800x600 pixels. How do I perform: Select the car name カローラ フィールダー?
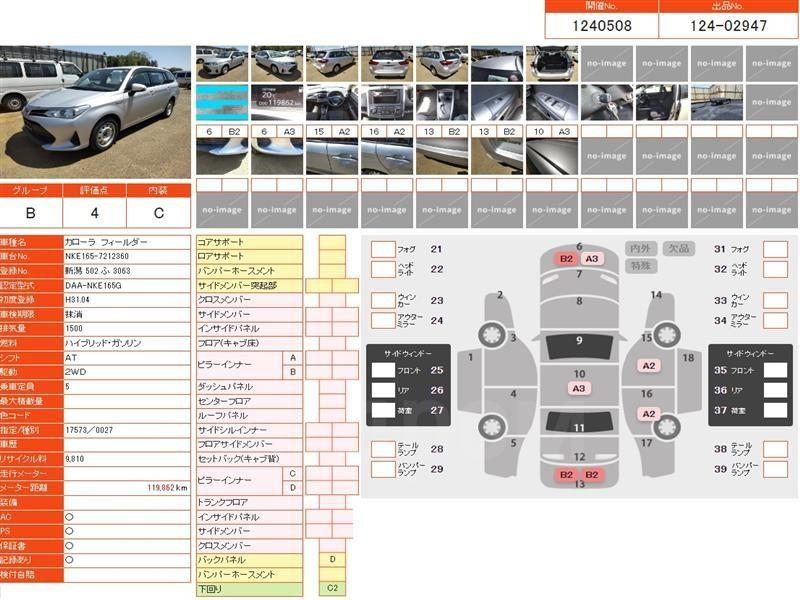click(106, 242)
